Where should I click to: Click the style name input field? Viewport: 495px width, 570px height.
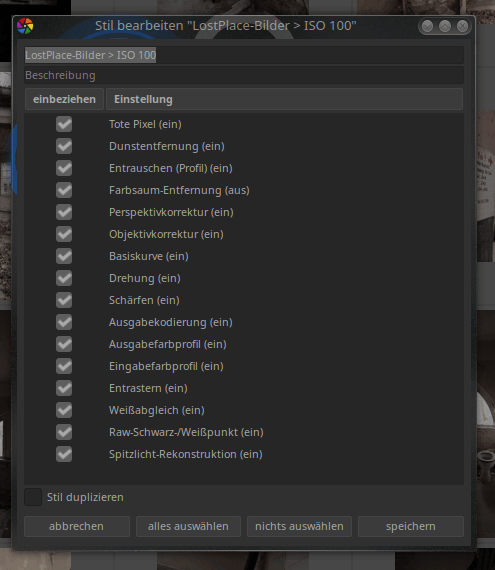pyautogui.click(x=244, y=55)
